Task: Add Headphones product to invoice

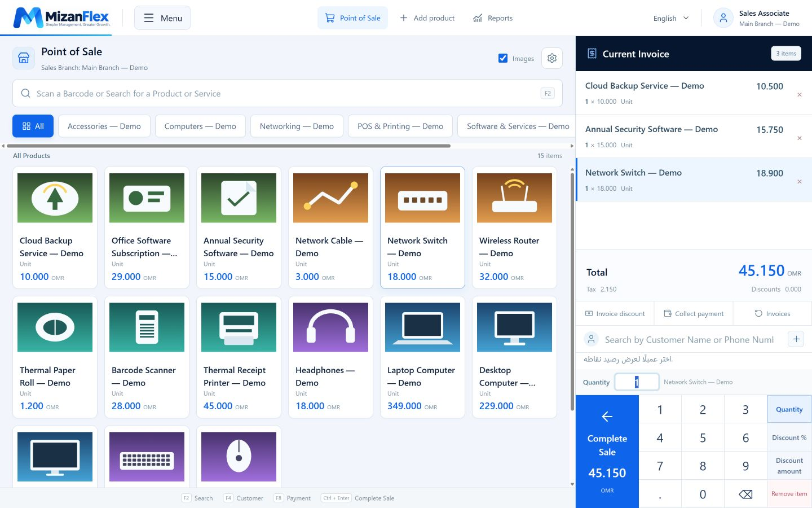Action: pos(330,357)
